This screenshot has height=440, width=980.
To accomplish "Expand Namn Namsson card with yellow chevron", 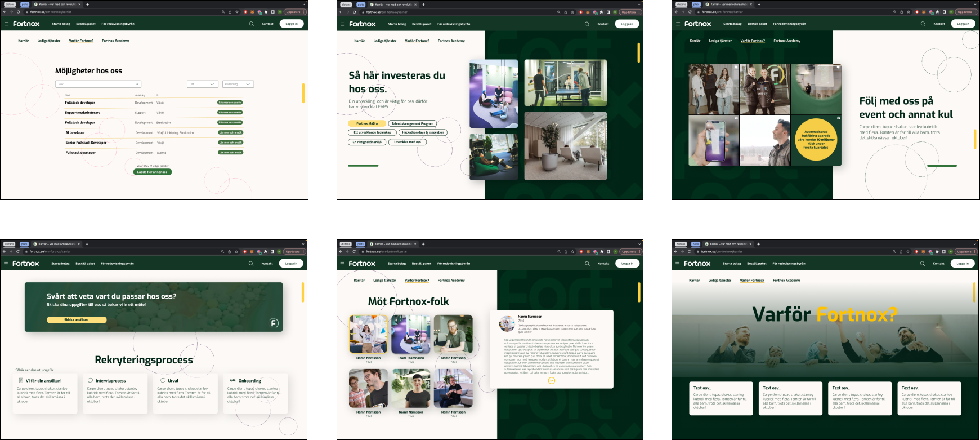I will point(552,380).
